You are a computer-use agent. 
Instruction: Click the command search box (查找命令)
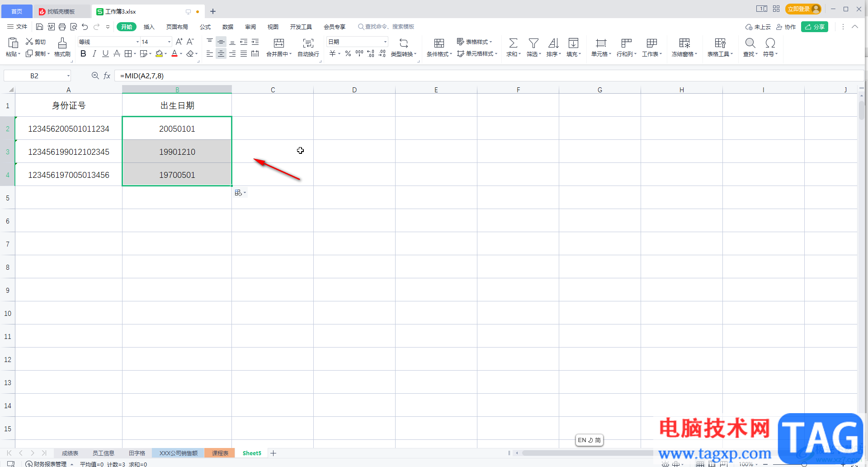click(387, 27)
